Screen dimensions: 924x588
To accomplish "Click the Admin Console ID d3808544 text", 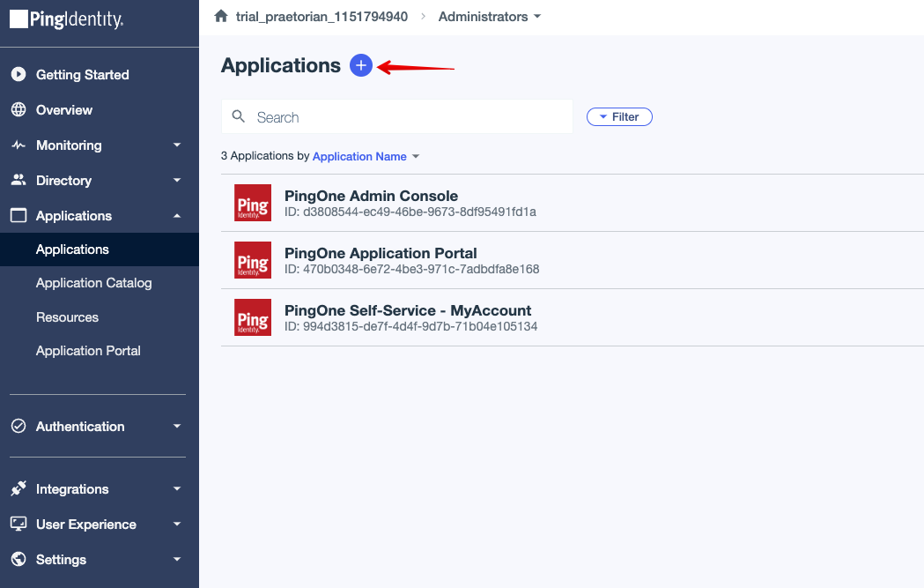I will pos(410,212).
